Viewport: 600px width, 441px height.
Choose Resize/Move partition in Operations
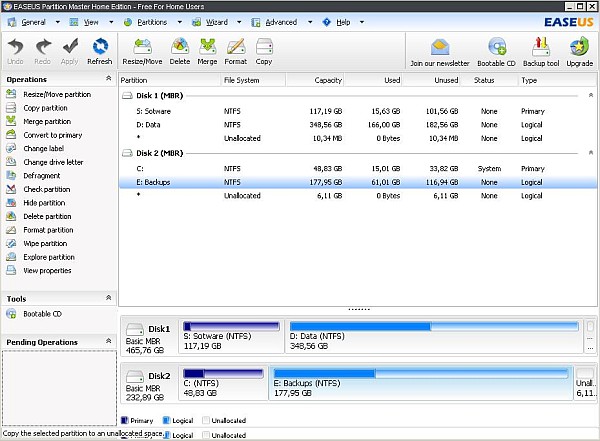click(57, 94)
